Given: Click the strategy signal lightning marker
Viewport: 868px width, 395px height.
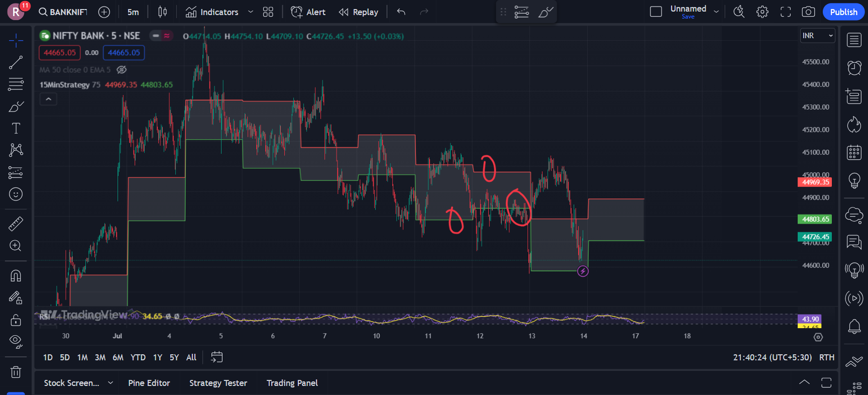Looking at the screenshot, I should click(x=583, y=271).
